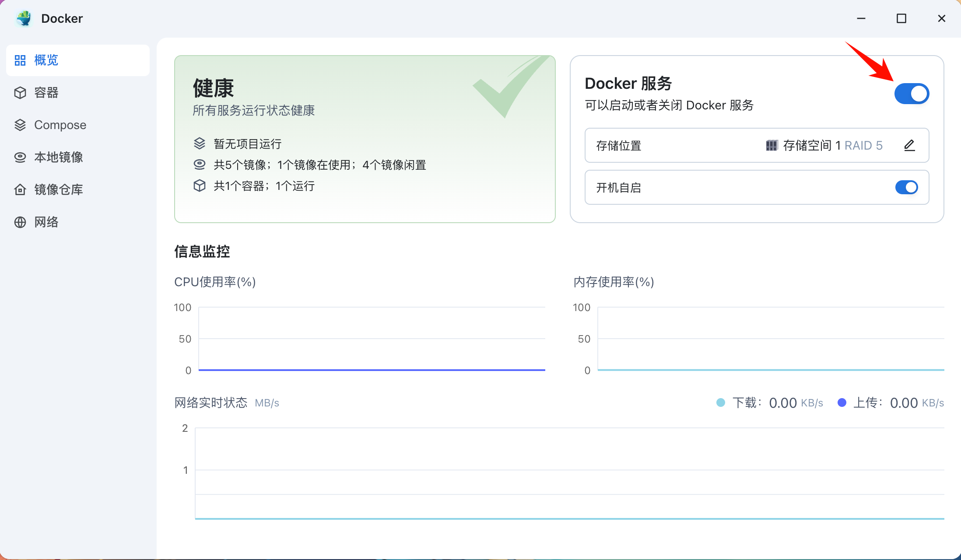This screenshot has height=560, width=961.
Task: Click the pencil edit icon for 存储位置
Action: (909, 145)
